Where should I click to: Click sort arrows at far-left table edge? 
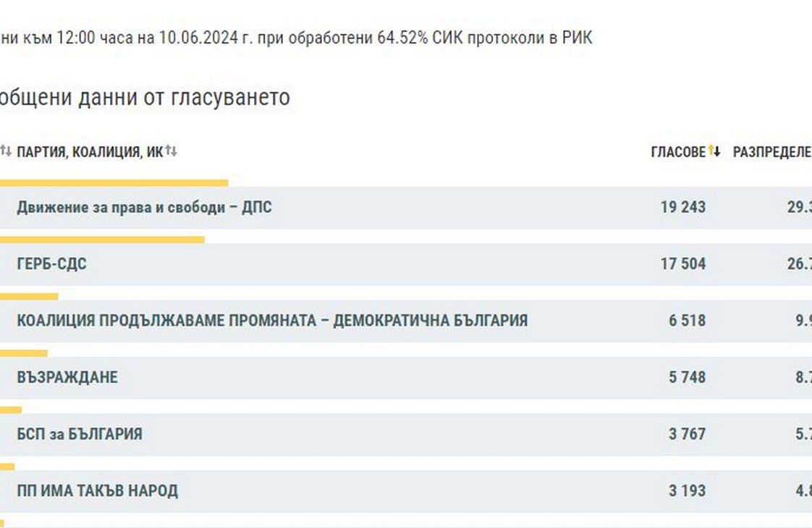pos(6,151)
